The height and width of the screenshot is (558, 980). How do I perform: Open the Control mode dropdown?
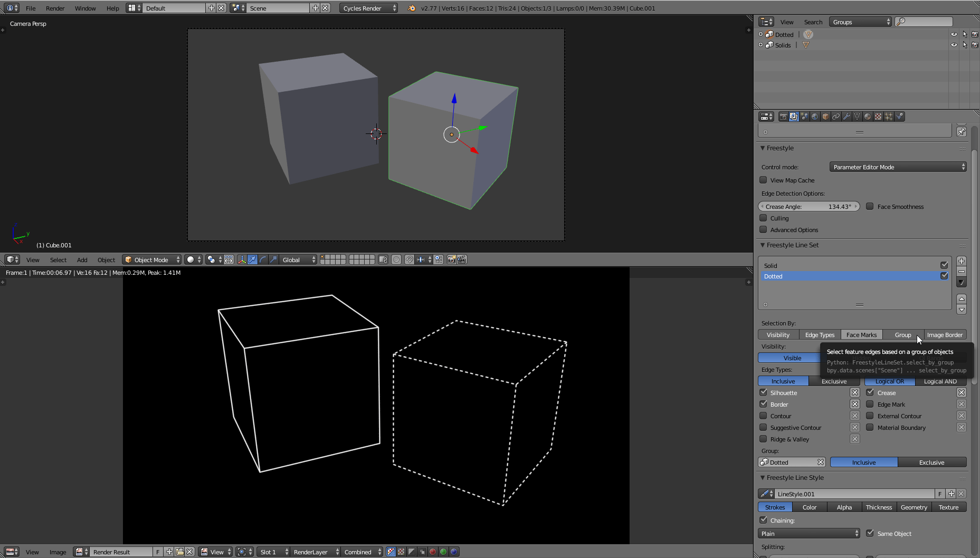click(897, 167)
